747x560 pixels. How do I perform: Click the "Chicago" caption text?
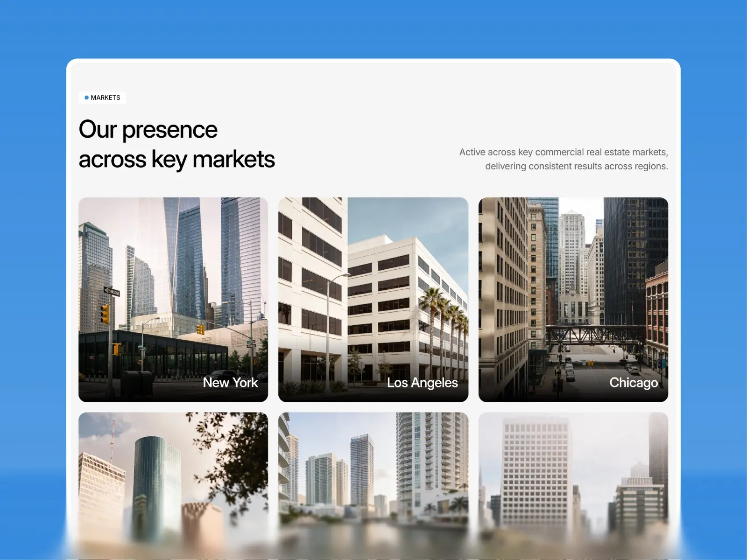(634, 383)
